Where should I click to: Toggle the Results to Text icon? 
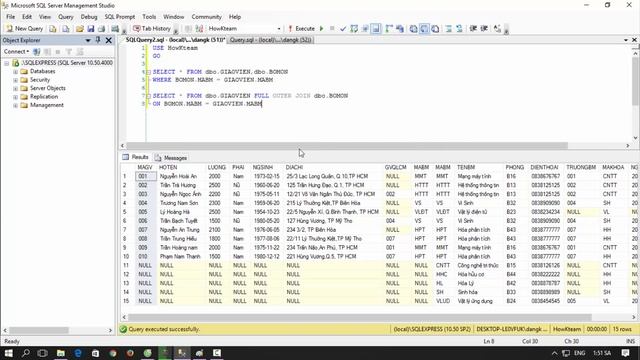click(x=413, y=29)
